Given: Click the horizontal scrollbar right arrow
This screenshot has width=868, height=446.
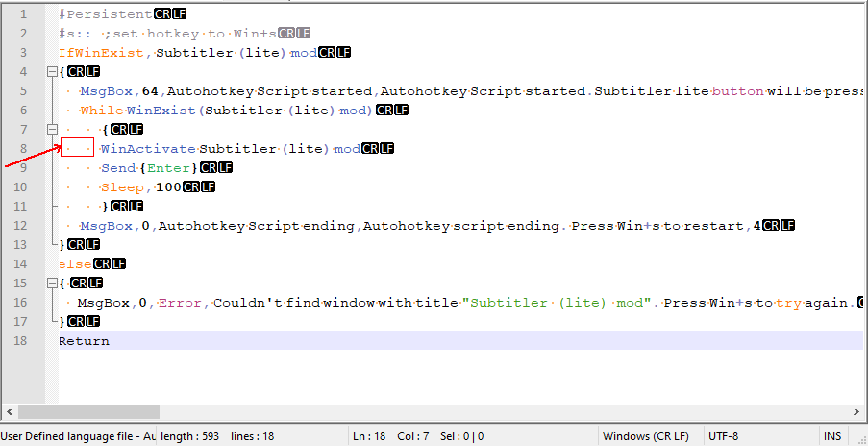Looking at the screenshot, I should pyautogui.click(x=856, y=411).
